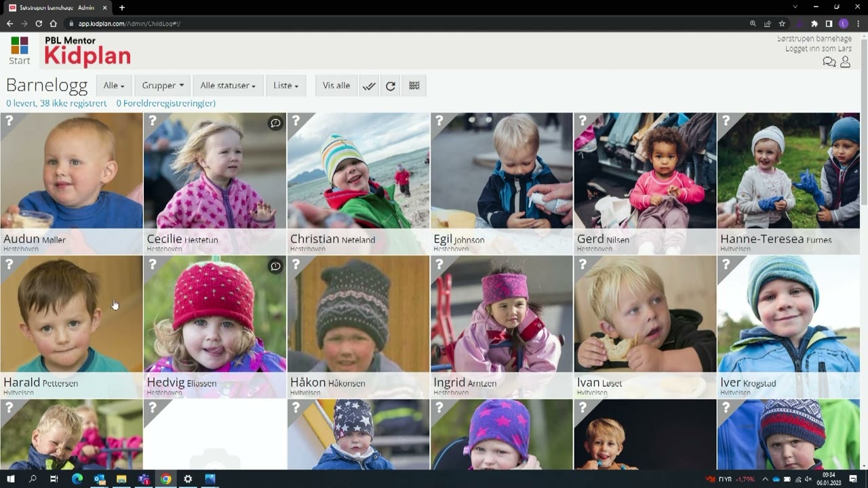The height and width of the screenshot is (488, 868).
Task: Click the double checkmark toolbar button
Action: point(369,86)
